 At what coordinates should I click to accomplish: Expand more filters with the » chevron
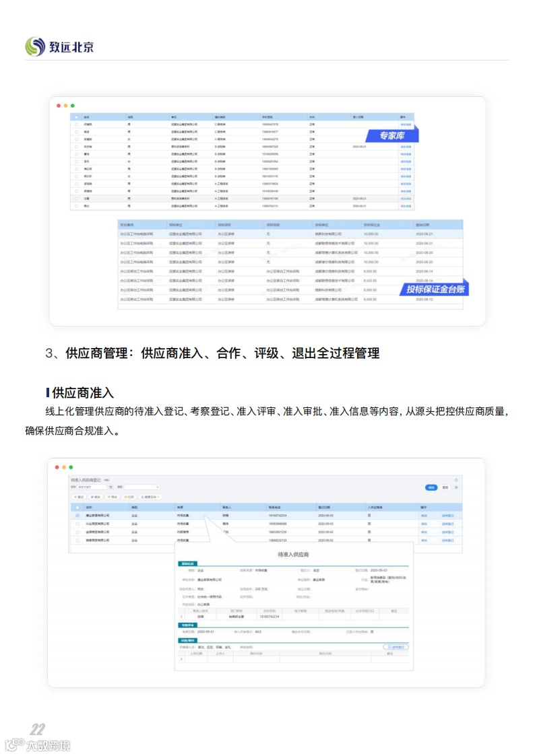456,487
